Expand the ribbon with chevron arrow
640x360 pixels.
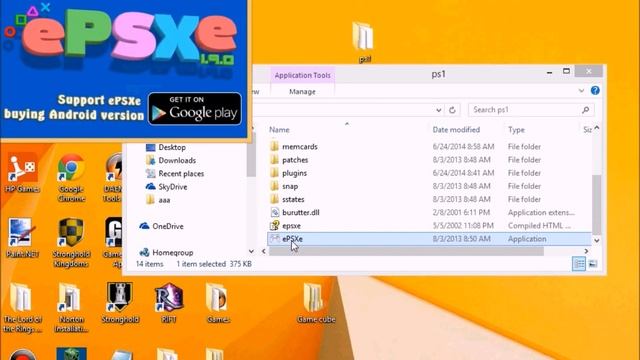(581, 91)
